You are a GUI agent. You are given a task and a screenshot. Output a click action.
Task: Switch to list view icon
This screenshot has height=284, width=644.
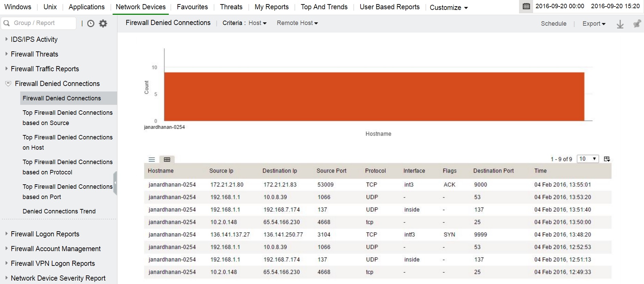152,159
